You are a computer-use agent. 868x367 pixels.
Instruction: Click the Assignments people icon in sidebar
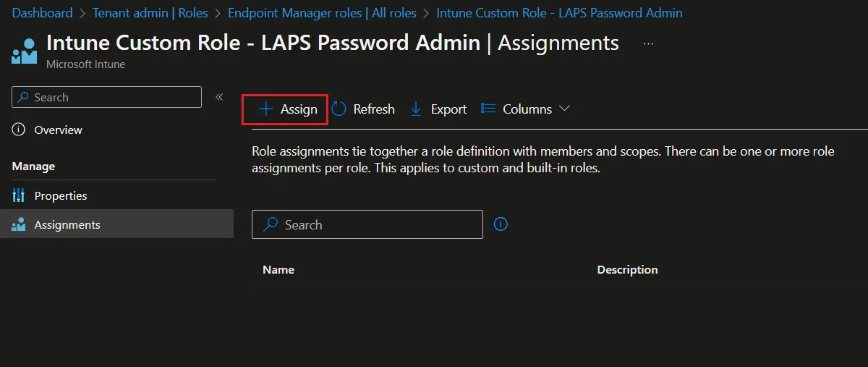(19, 224)
